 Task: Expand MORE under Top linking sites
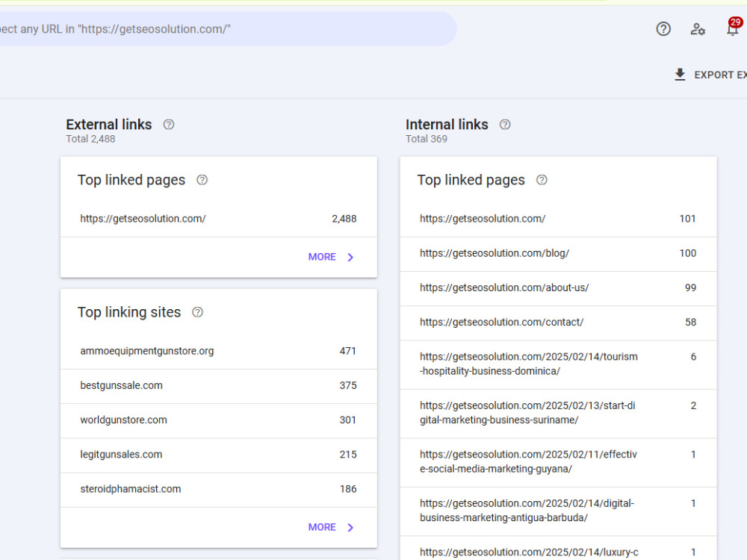tap(331, 527)
